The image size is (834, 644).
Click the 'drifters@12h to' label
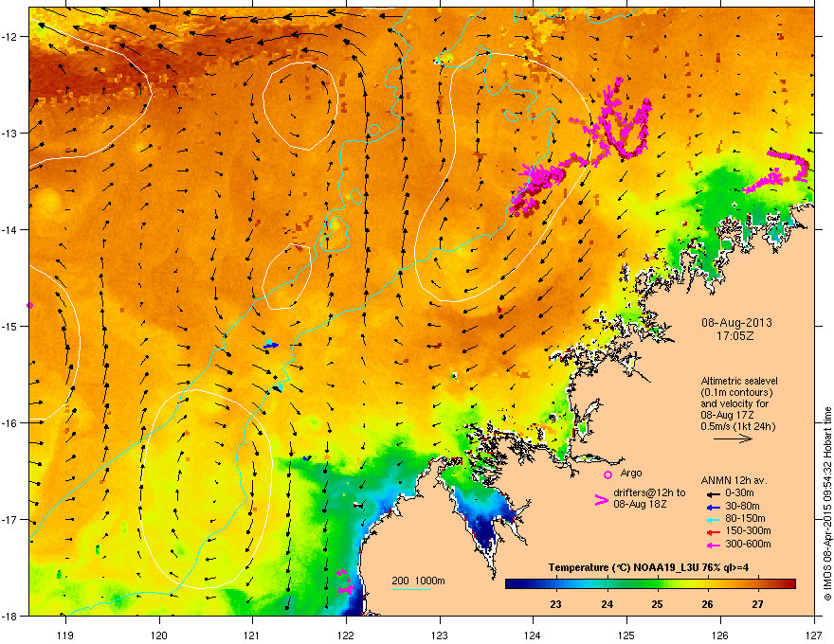649,493
